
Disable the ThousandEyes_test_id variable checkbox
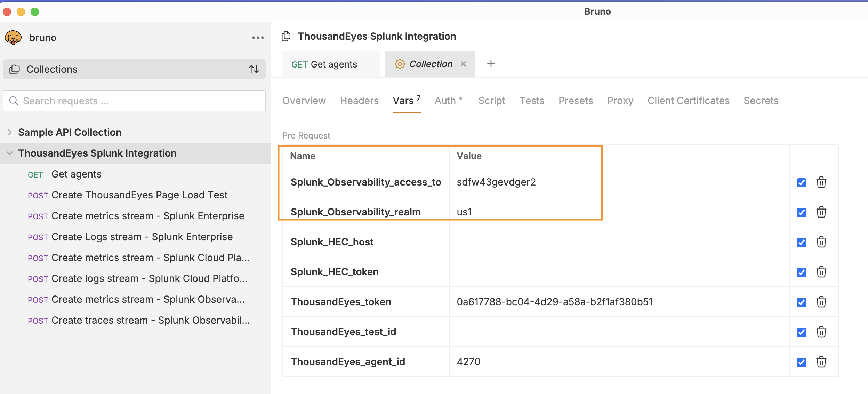point(801,332)
